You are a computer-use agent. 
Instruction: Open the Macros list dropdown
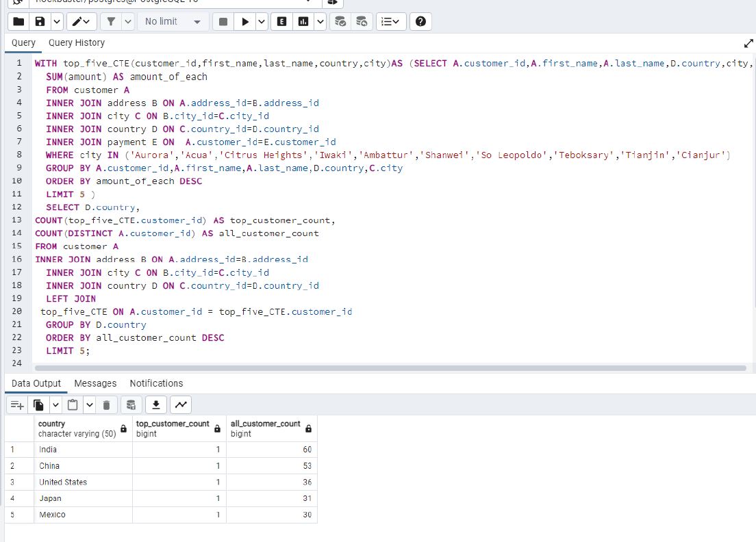tap(392, 22)
